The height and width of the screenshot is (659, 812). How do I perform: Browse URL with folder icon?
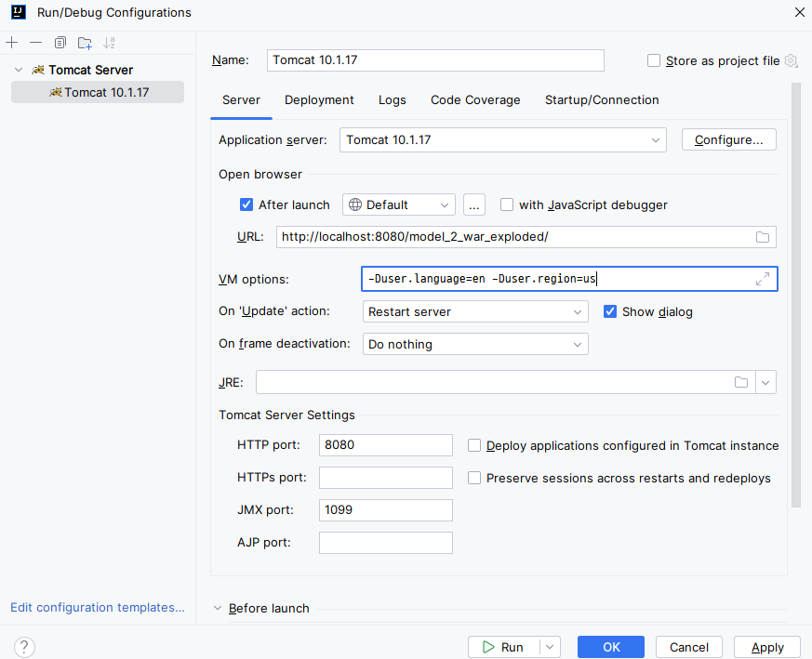pyautogui.click(x=763, y=237)
